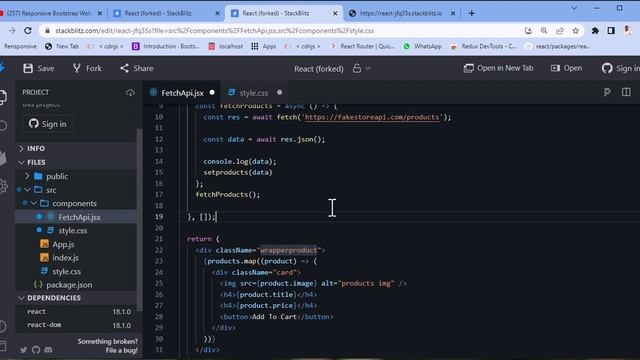Click the Share button
The image size is (640, 360).
(137, 68)
